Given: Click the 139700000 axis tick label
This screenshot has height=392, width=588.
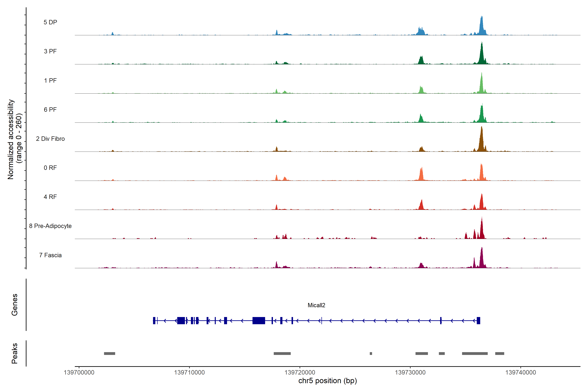Looking at the screenshot, I should pyautogui.click(x=79, y=373).
